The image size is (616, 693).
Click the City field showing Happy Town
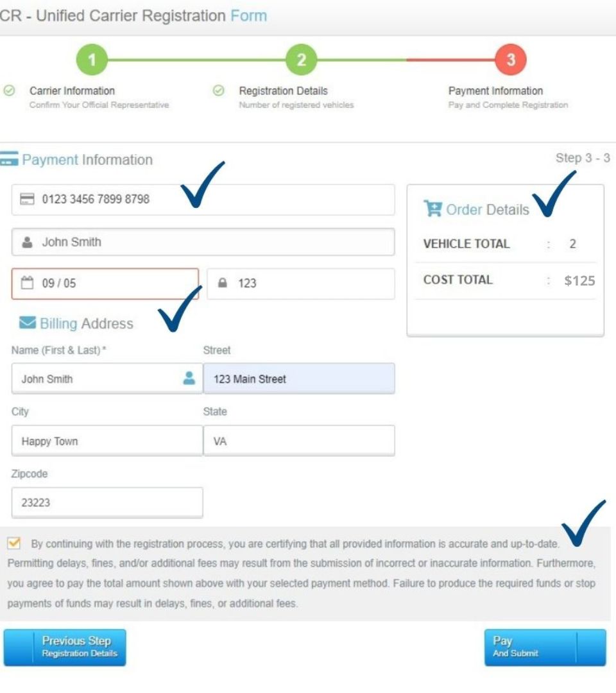click(x=107, y=441)
